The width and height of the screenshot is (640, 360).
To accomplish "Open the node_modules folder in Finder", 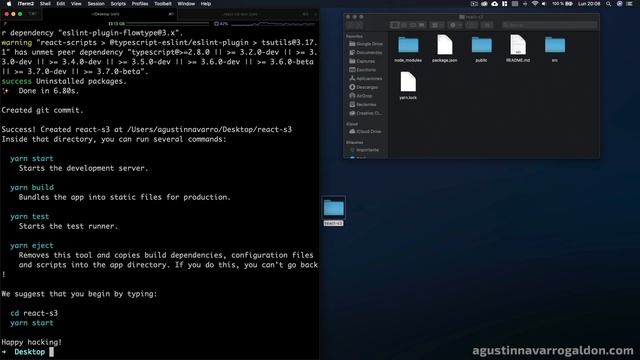I will 408,45.
